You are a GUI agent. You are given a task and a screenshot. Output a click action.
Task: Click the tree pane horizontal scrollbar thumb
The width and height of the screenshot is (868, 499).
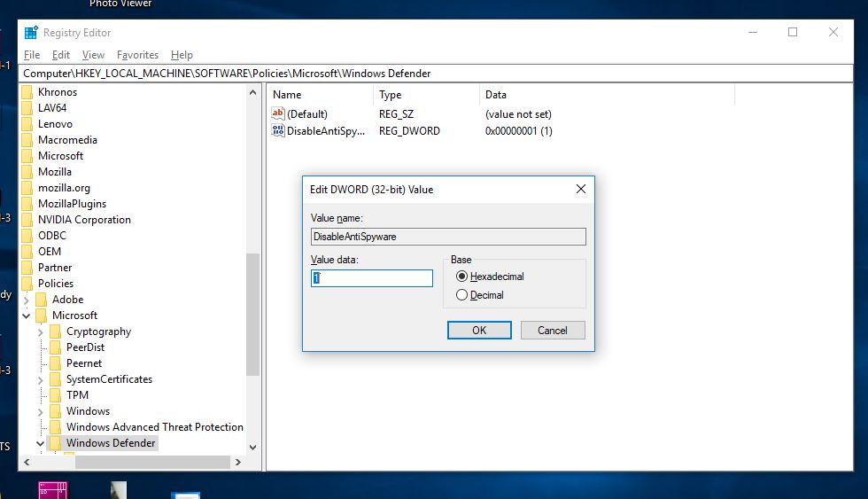[x=152, y=462]
